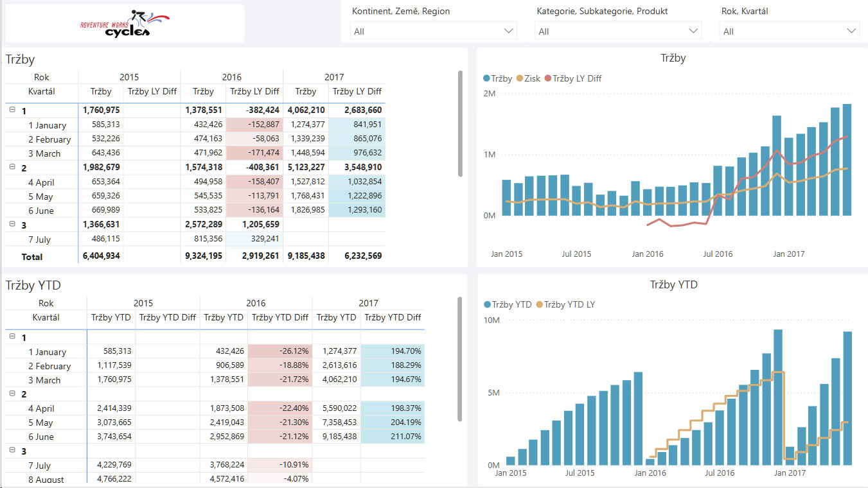Select the 5 May row in Tržby table
868x488 pixels.
[195, 196]
